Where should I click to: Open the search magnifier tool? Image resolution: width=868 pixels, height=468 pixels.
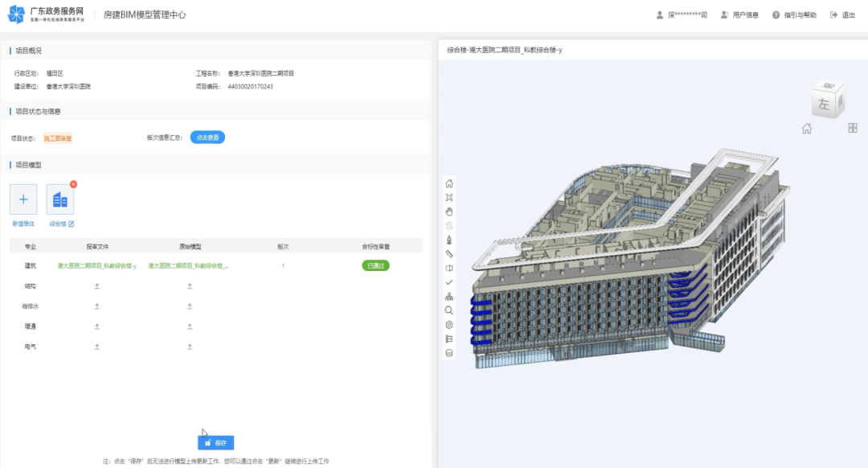tap(449, 310)
